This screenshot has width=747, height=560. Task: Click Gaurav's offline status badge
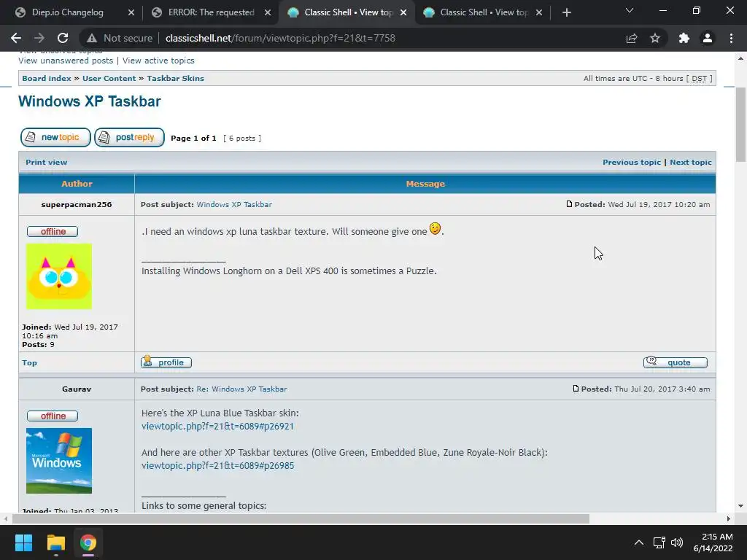(53, 416)
